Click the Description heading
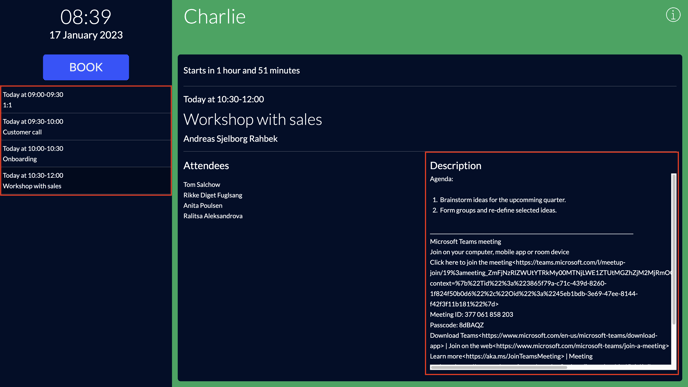Viewport: 688px width, 387px height. (x=455, y=165)
